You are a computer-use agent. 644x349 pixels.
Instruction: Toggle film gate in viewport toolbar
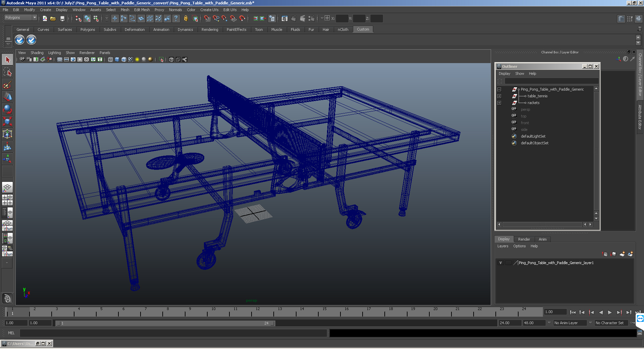[x=66, y=59]
